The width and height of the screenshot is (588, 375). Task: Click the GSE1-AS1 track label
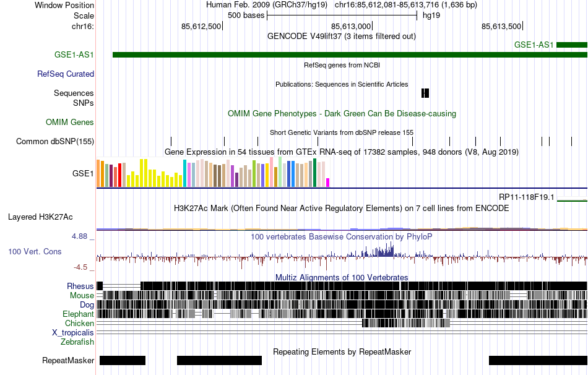click(74, 54)
